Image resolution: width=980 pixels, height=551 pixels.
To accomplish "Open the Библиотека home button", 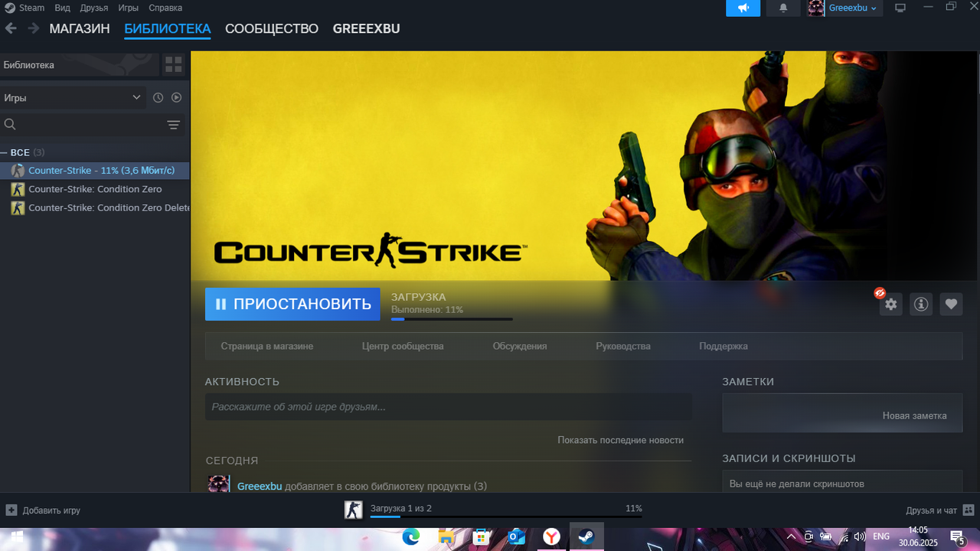I will coord(80,65).
